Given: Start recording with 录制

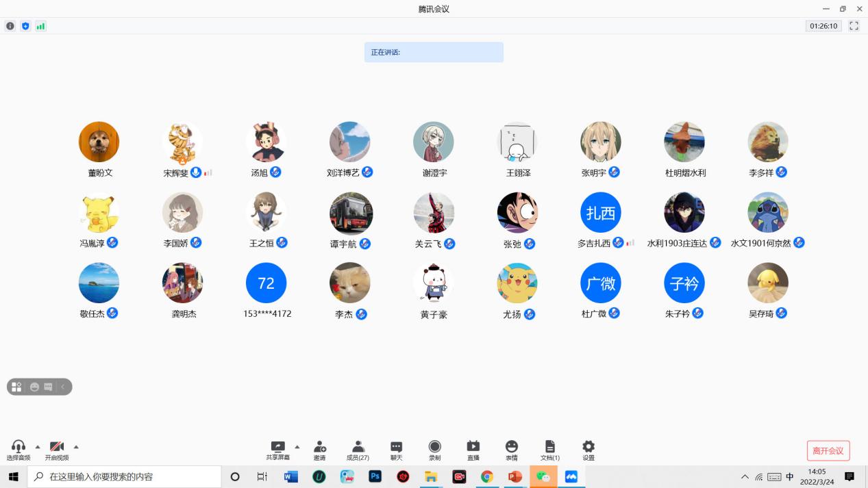Looking at the screenshot, I should 434,450.
